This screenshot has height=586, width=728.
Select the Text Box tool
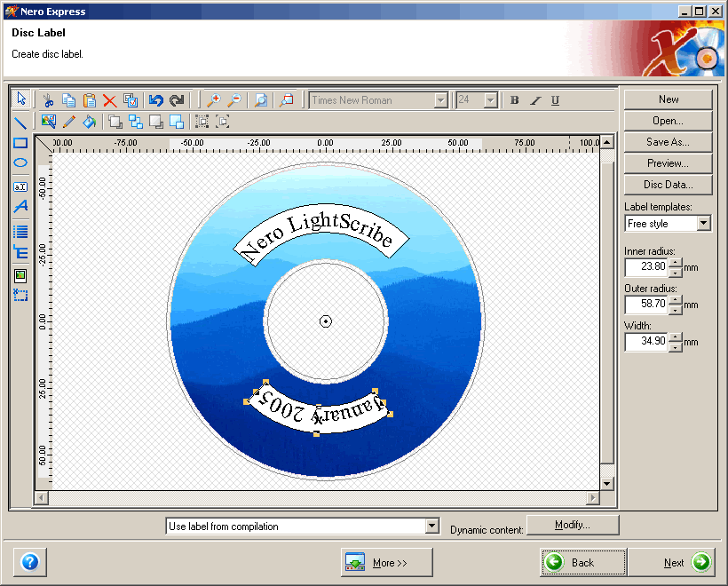click(20, 186)
